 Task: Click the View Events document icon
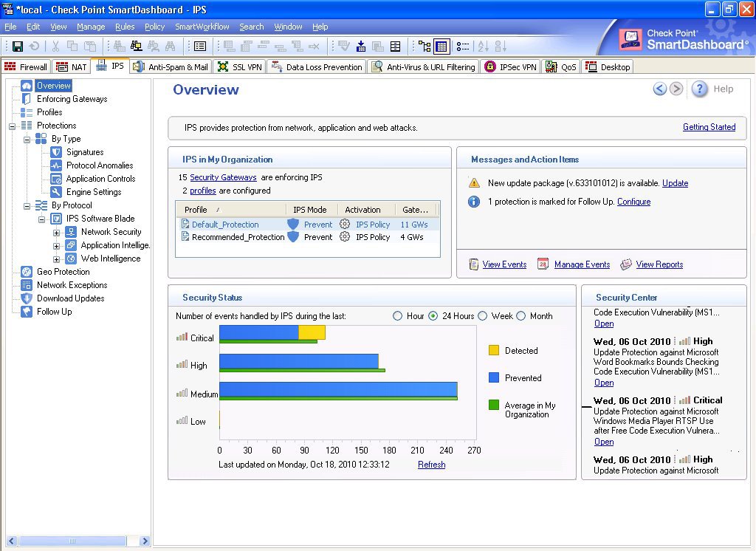pos(474,264)
